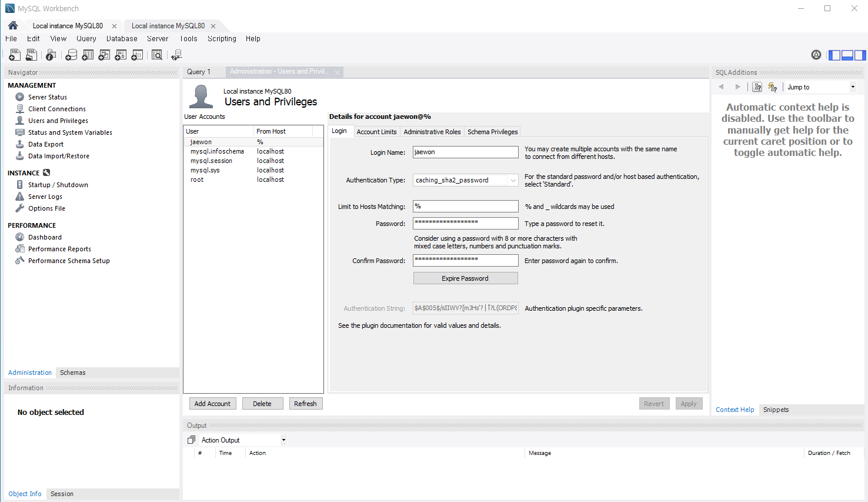The height and width of the screenshot is (502, 868).
Task: Toggle the left sidebar panel visibility
Action: 834,55
